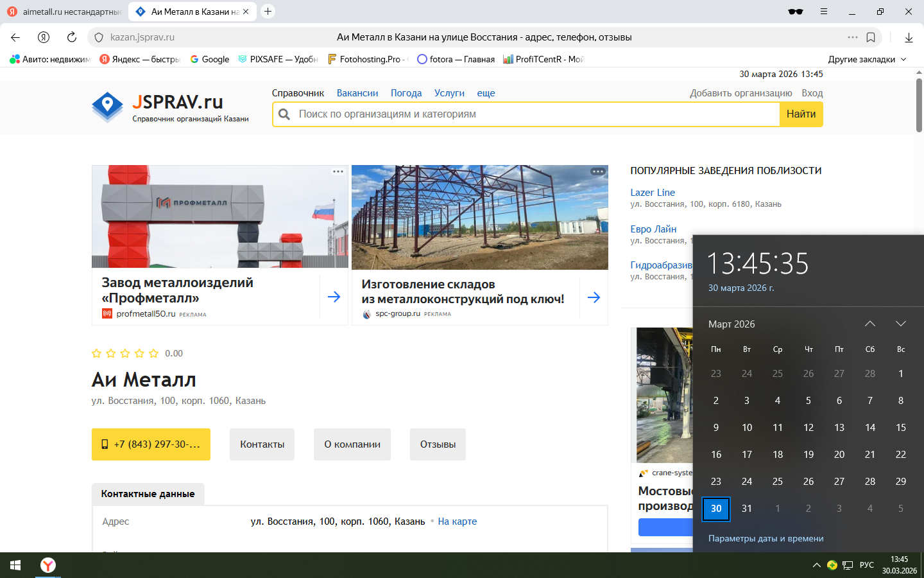
Task: Open the ProfiTCentR bookmark
Action: 543,59
